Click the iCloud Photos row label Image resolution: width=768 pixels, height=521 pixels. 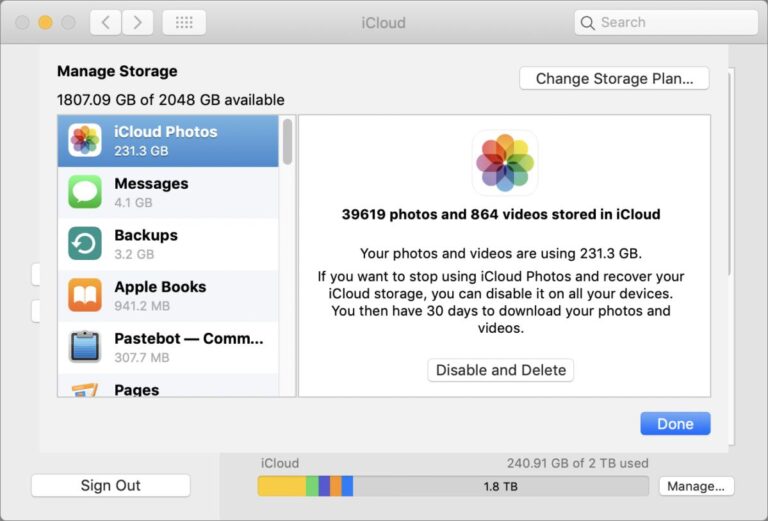(x=166, y=132)
